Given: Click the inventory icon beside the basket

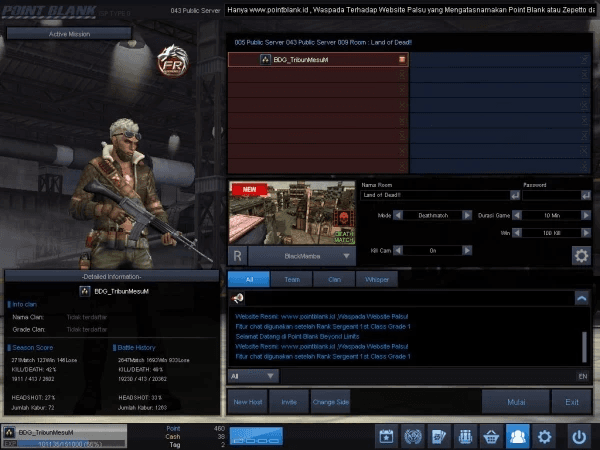Looking at the screenshot, I should [x=464, y=436].
